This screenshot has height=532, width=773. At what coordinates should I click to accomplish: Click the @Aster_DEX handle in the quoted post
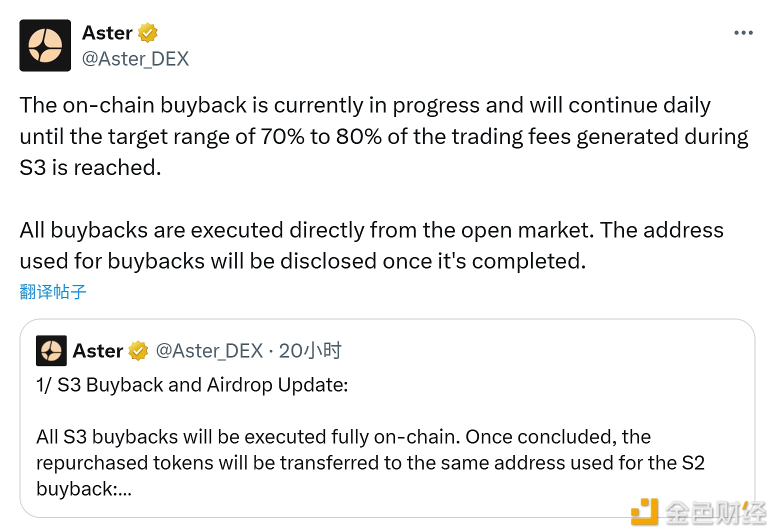[209, 351]
